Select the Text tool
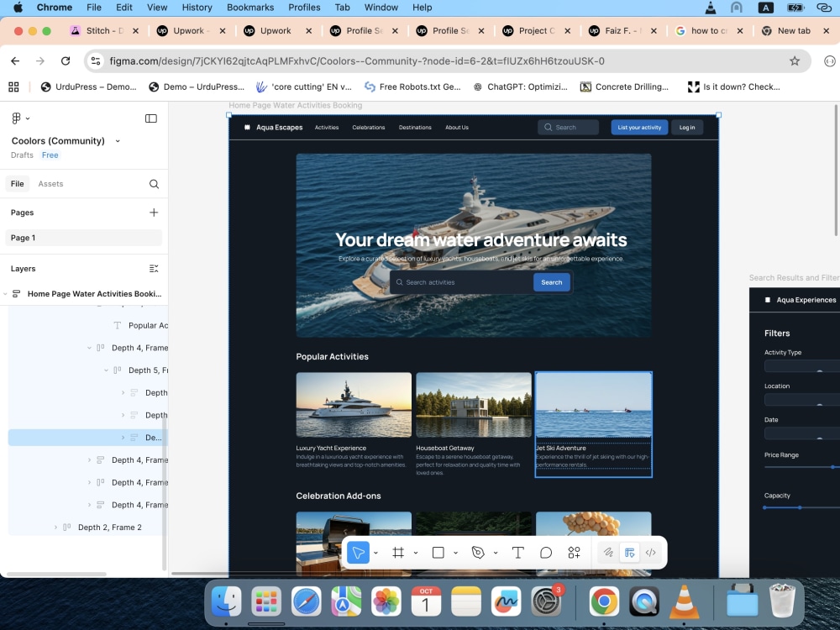The image size is (840, 630). tap(518, 553)
